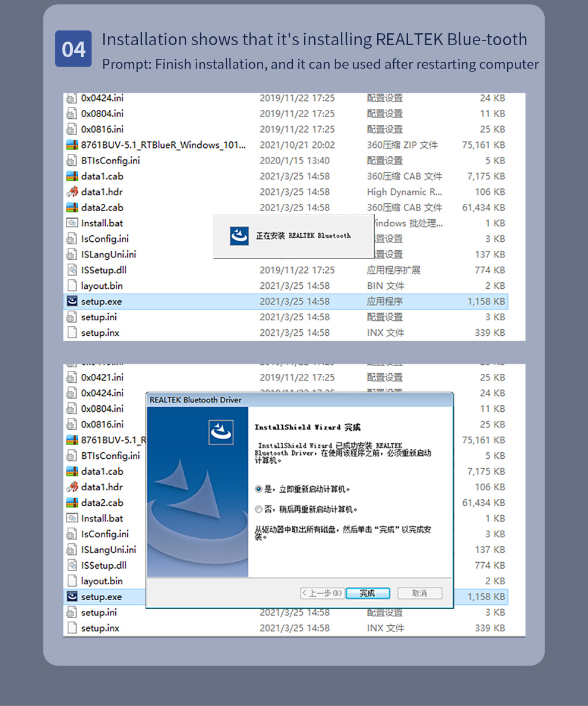The image size is (588, 706).
Task: Click ISSetup.dll icon in lower file list
Action: (x=72, y=565)
